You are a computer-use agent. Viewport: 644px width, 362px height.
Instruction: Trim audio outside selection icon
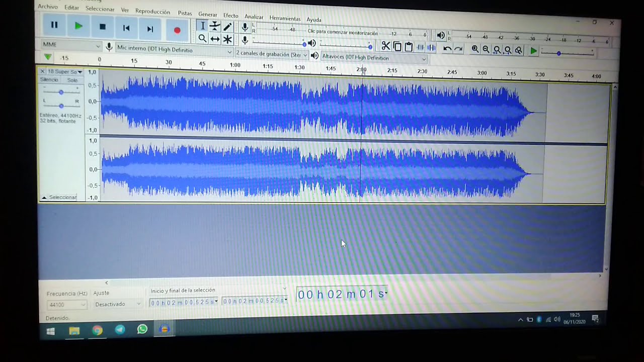420,47
